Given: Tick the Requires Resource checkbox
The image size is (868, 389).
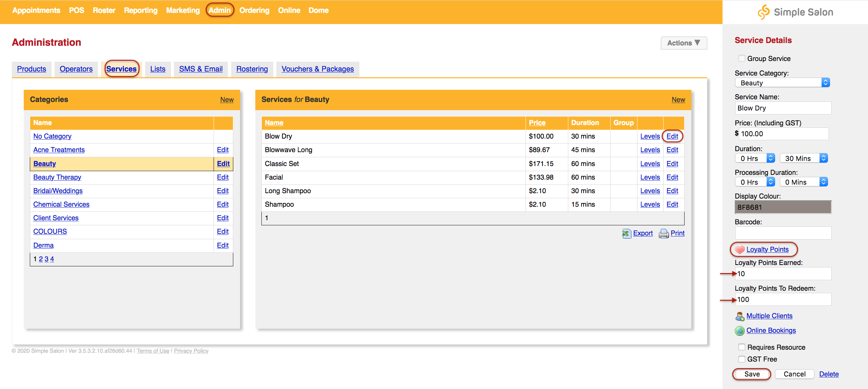Looking at the screenshot, I should point(742,347).
